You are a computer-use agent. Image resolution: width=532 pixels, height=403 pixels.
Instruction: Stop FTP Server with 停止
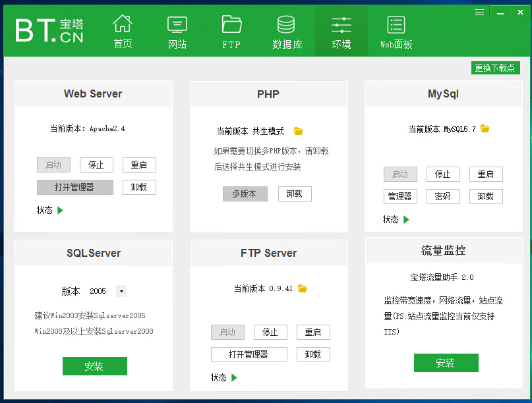(x=270, y=332)
